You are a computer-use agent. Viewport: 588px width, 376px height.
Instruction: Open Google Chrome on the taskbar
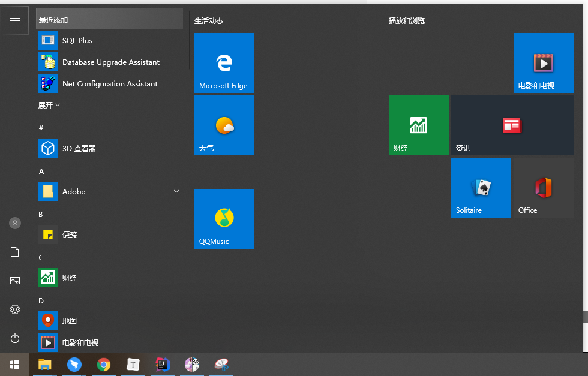click(103, 365)
